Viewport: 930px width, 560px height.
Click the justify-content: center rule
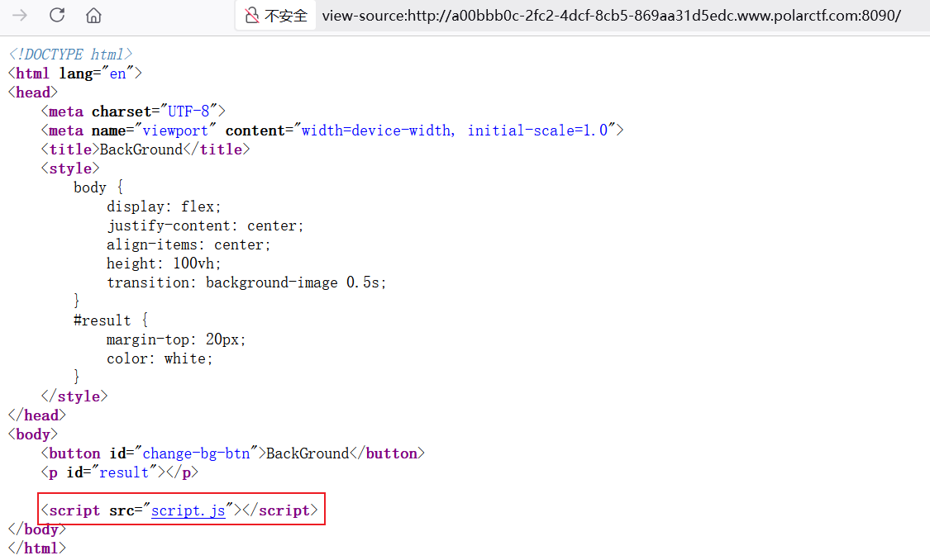coord(205,225)
